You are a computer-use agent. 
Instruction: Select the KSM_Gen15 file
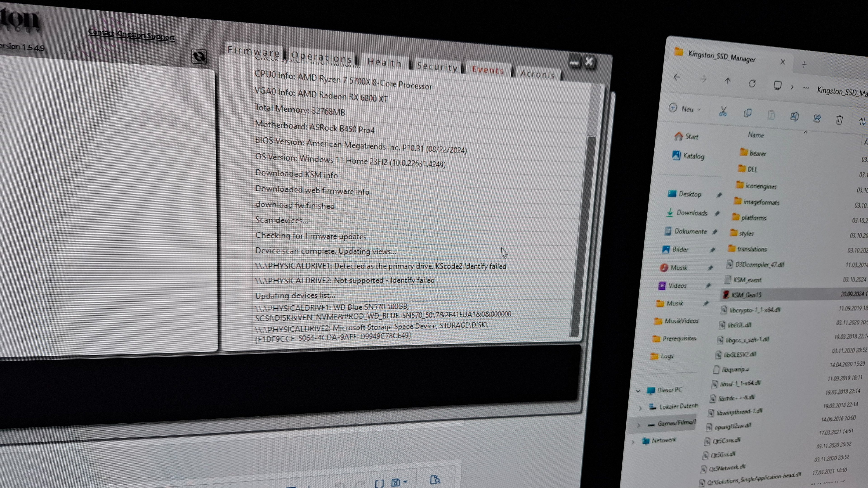click(746, 295)
